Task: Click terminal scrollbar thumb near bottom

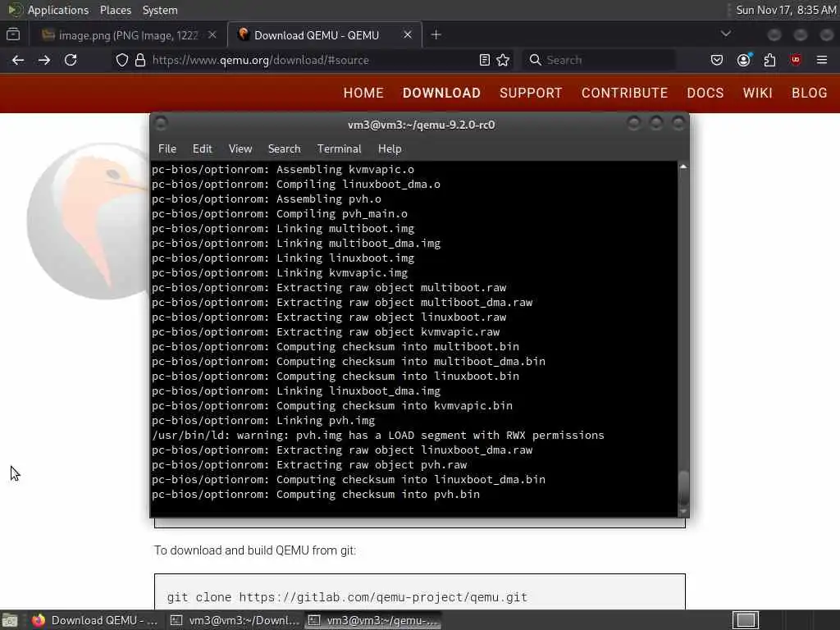Action: tap(683, 488)
